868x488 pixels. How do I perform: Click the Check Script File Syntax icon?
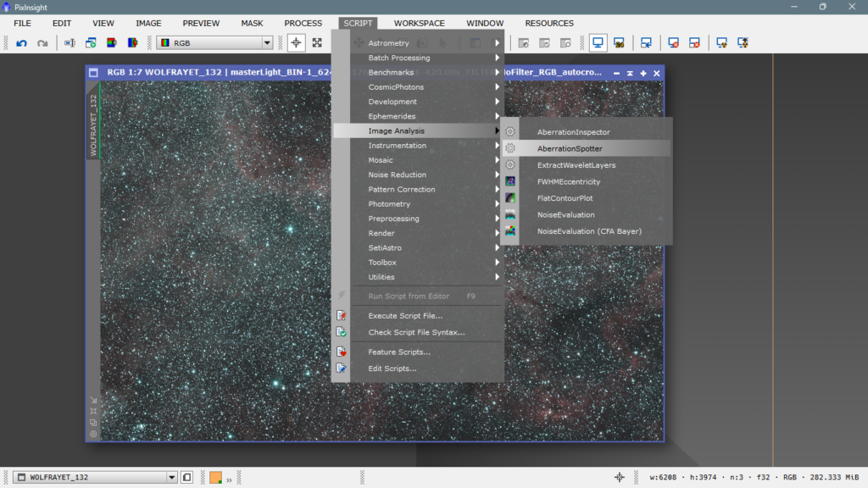pos(341,332)
